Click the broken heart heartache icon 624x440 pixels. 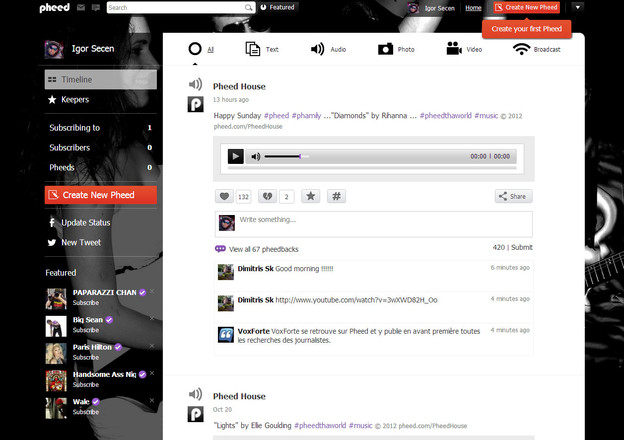(x=267, y=196)
